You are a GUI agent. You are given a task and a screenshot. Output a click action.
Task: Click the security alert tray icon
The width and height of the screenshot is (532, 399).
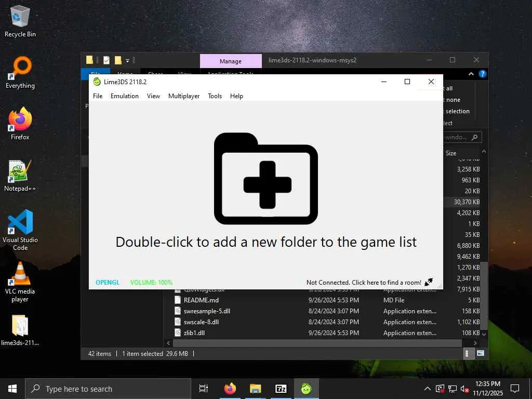tap(440, 389)
